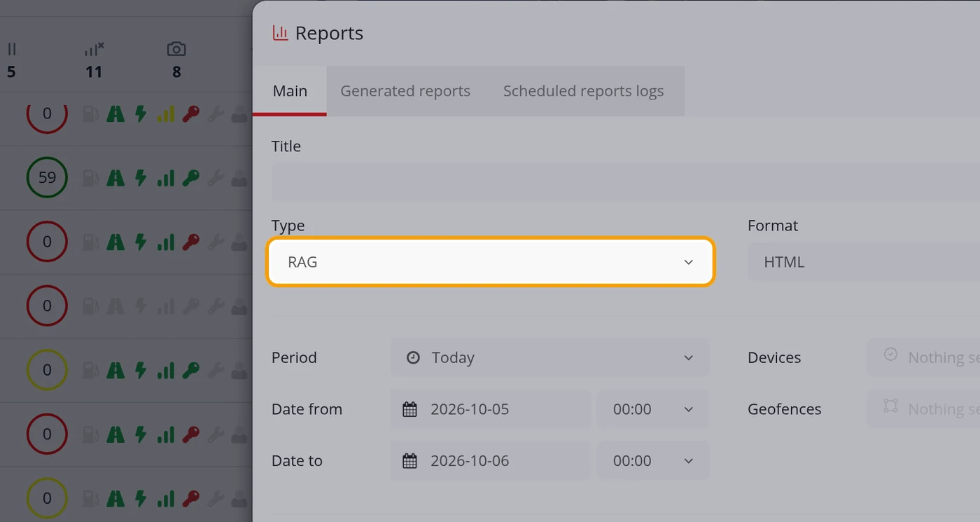
Task: Open the Period dropdown showing Today
Action: [550, 357]
